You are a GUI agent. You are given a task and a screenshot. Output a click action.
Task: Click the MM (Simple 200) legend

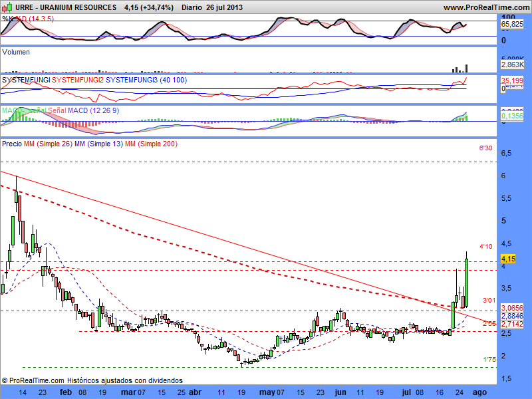[x=152, y=144]
